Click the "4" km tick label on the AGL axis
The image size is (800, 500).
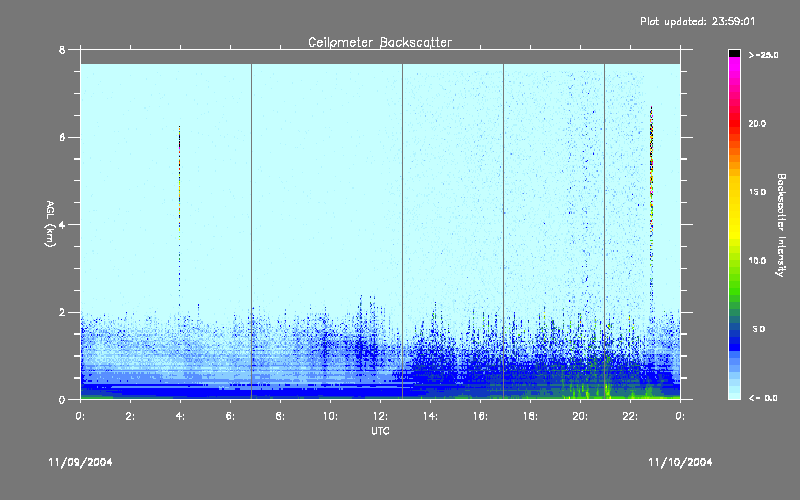(x=62, y=224)
